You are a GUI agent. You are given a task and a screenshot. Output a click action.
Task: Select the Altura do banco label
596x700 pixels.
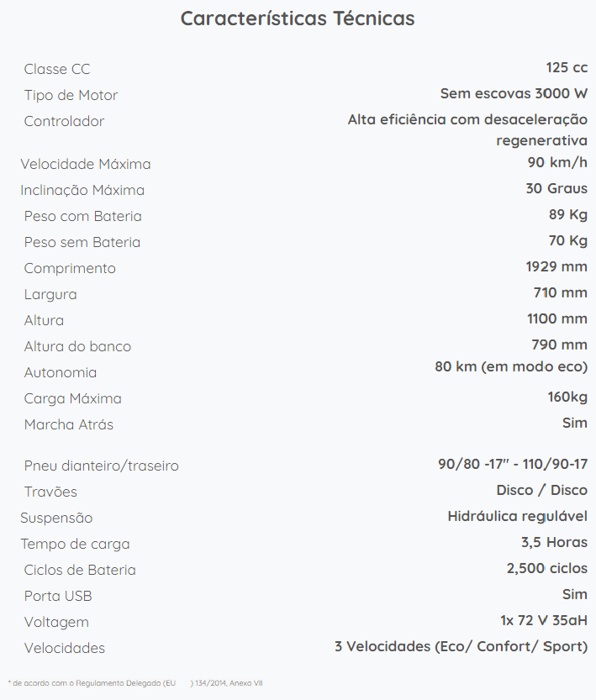click(77, 346)
